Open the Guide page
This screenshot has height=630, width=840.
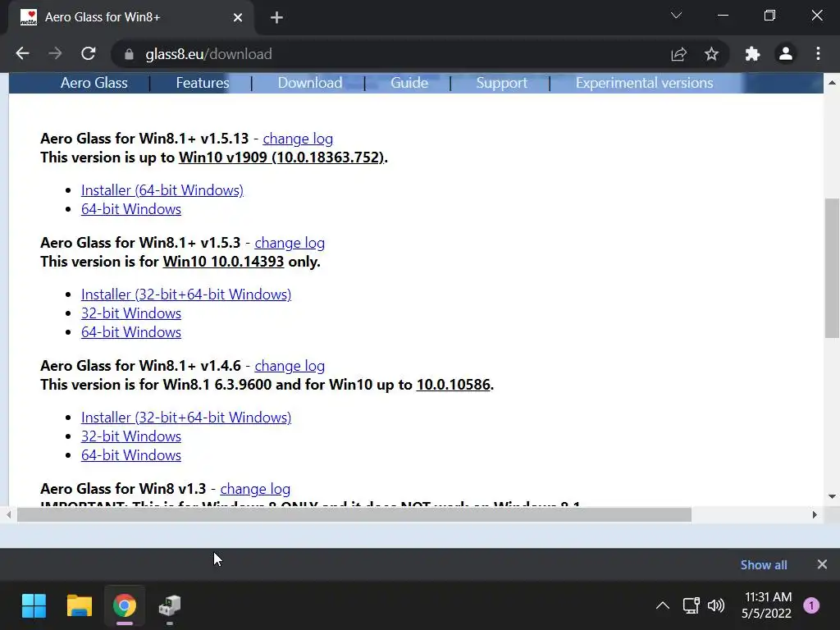409,83
